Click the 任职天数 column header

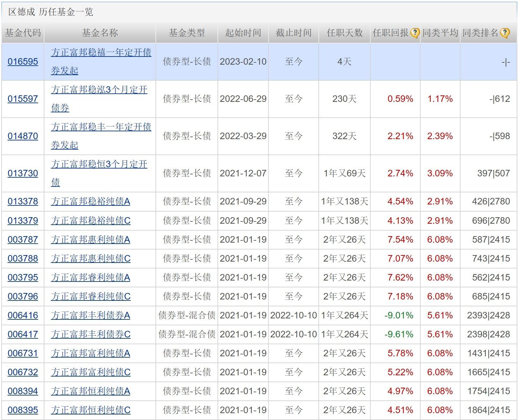coord(345,33)
